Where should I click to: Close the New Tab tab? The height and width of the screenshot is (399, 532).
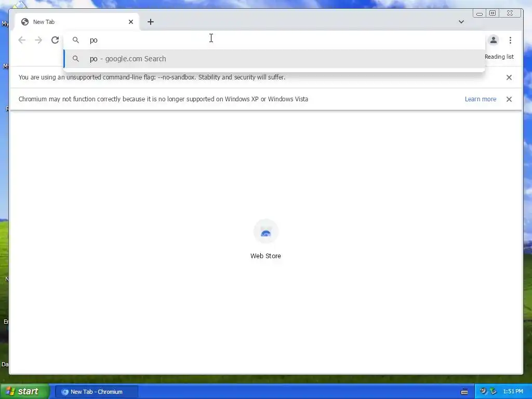click(x=131, y=22)
